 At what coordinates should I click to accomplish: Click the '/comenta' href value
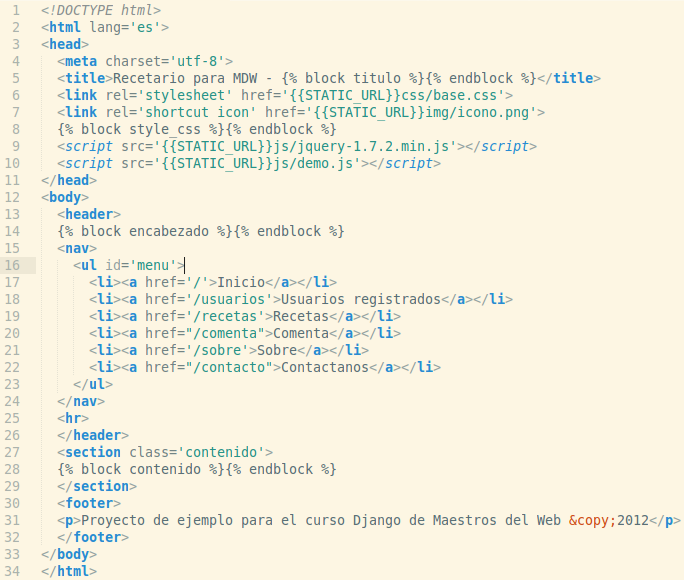coord(225,333)
